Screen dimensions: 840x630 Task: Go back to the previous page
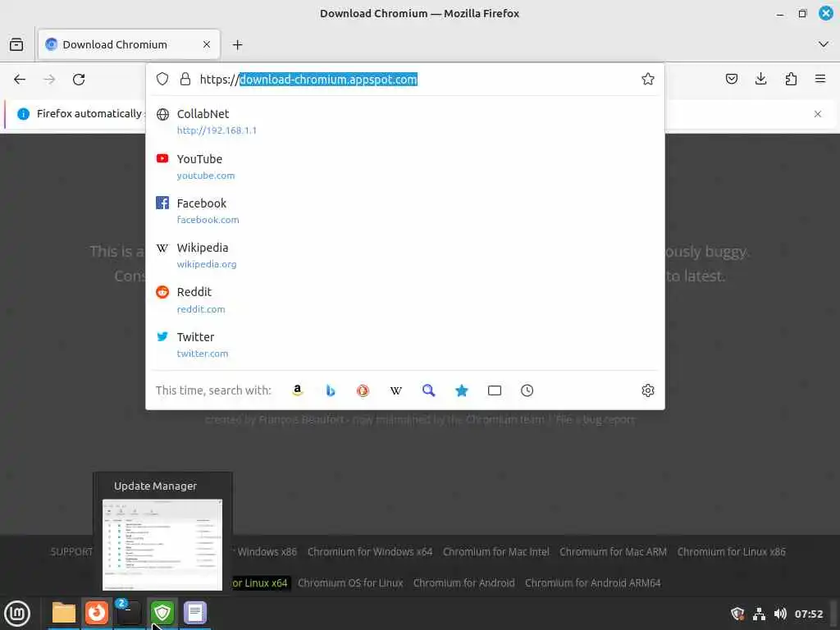click(20, 80)
